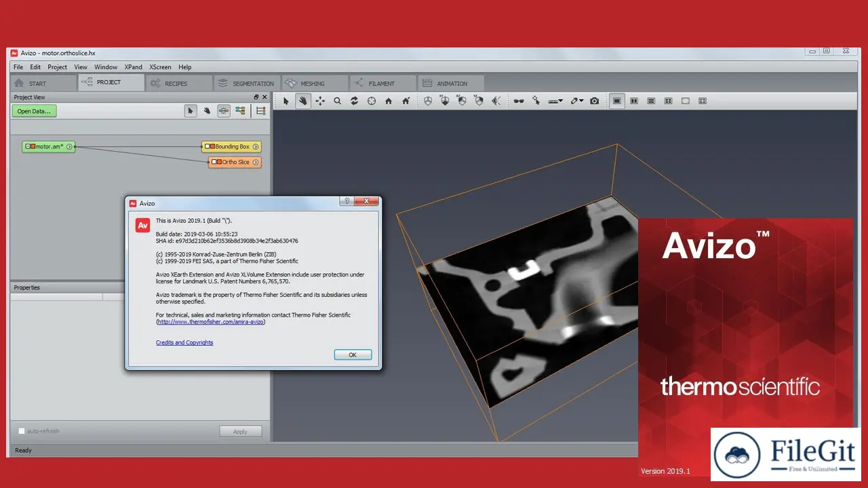Open the View menu
Screen dimensions: 868x488
point(81,67)
